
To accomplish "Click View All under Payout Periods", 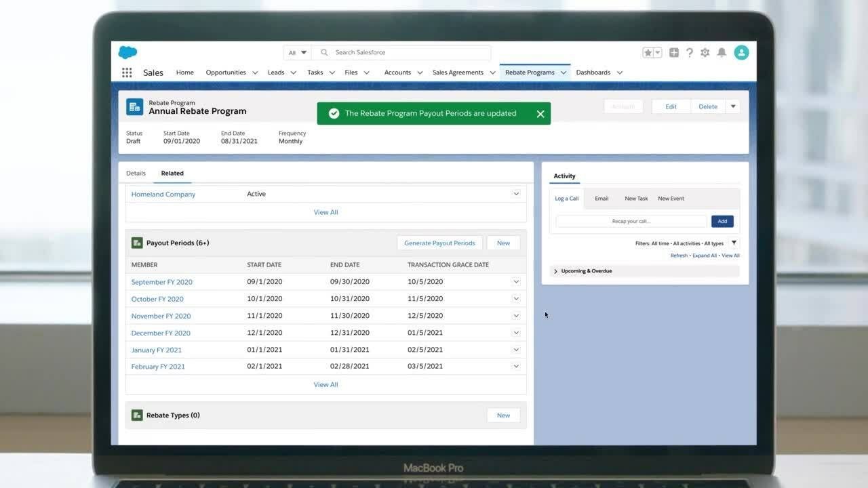I will click(325, 384).
